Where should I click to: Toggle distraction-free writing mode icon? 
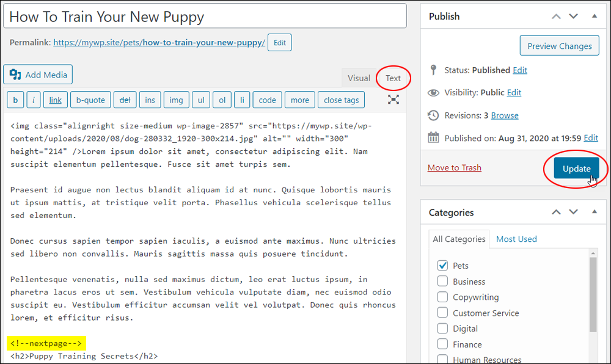(x=393, y=100)
